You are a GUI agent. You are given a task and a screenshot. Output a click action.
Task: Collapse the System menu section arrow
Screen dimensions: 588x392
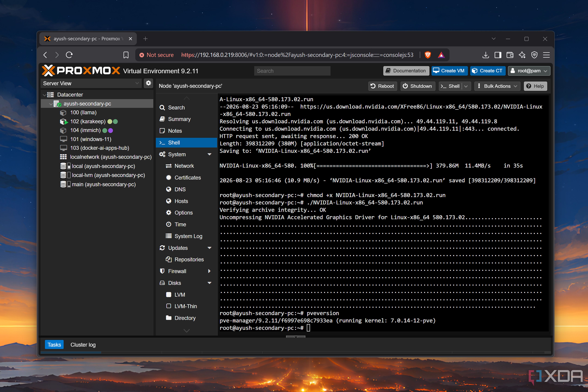(209, 154)
